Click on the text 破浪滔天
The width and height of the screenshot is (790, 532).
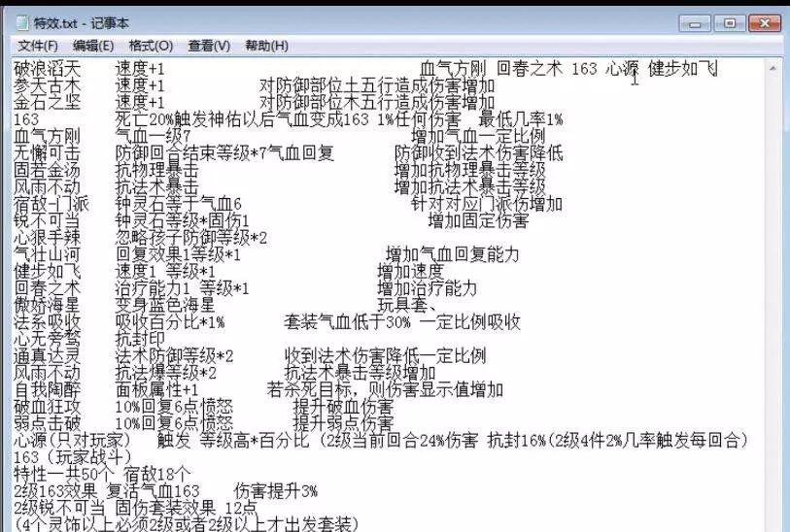click(47, 69)
